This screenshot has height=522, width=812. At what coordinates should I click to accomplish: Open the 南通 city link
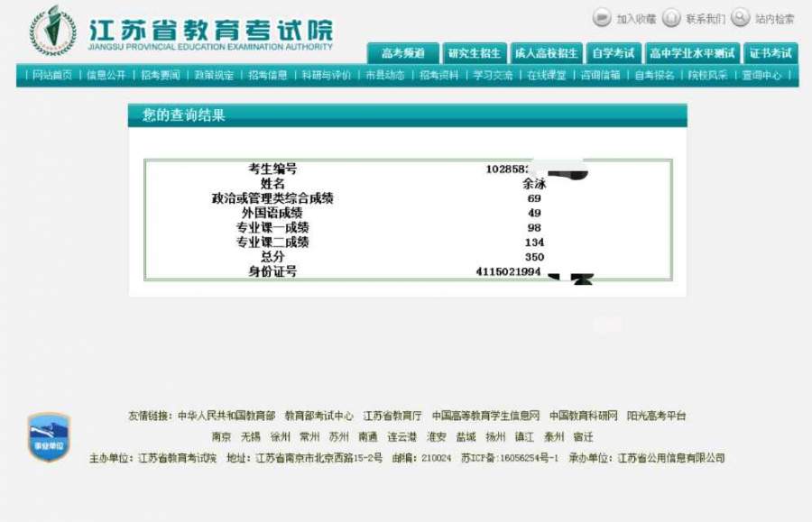pos(368,436)
